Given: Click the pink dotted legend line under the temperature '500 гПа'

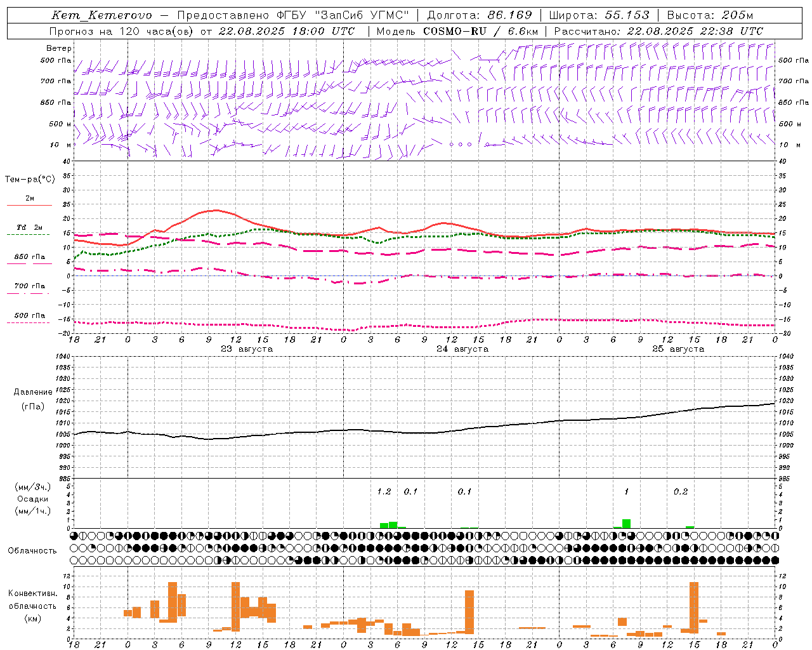Looking at the screenshot, I should 29,322.
